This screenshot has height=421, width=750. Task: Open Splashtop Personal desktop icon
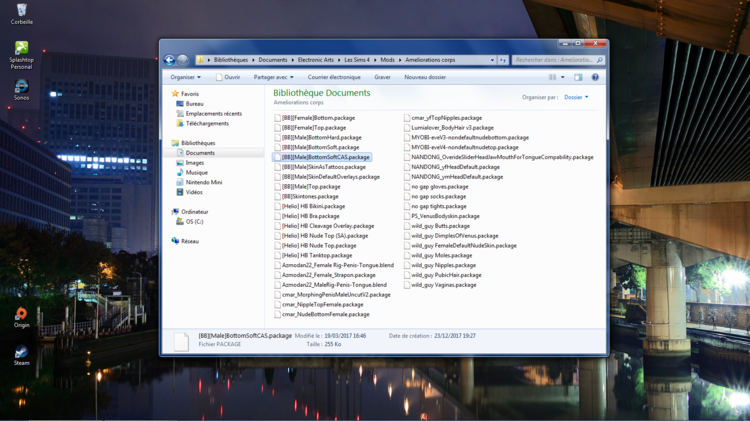22,55
